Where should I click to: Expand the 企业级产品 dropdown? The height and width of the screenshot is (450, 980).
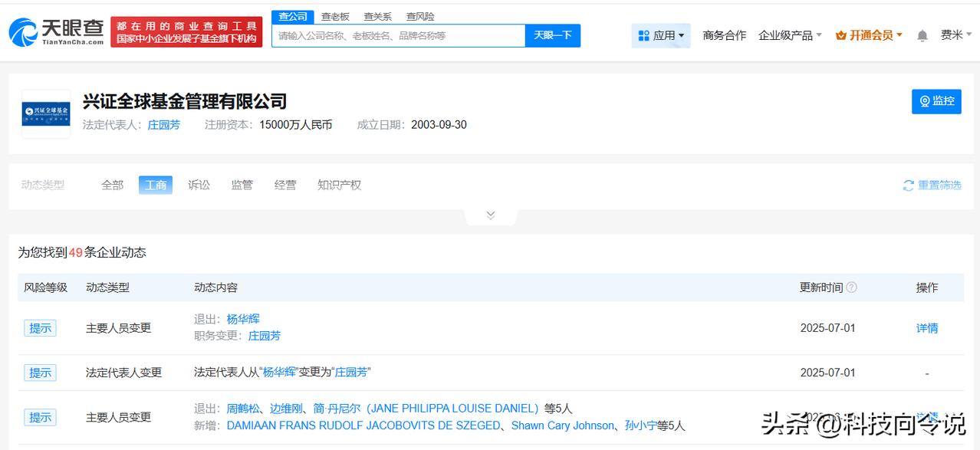pos(790,35)
